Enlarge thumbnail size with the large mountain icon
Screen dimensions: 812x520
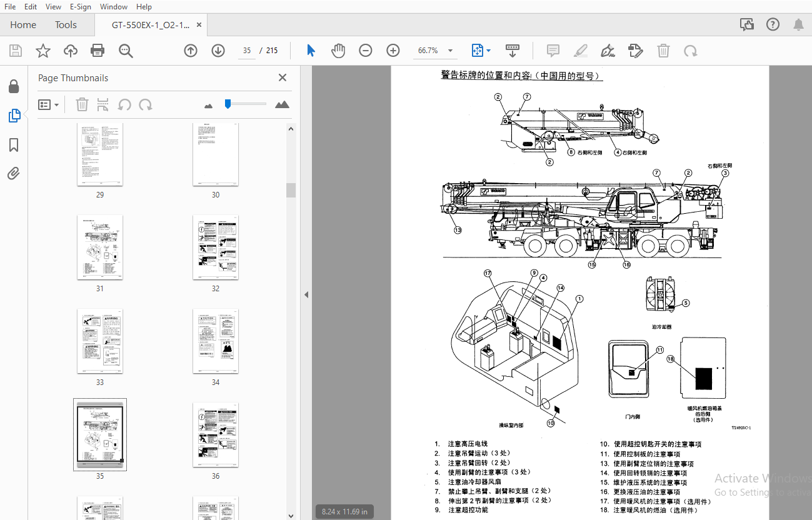coord(283,104)
